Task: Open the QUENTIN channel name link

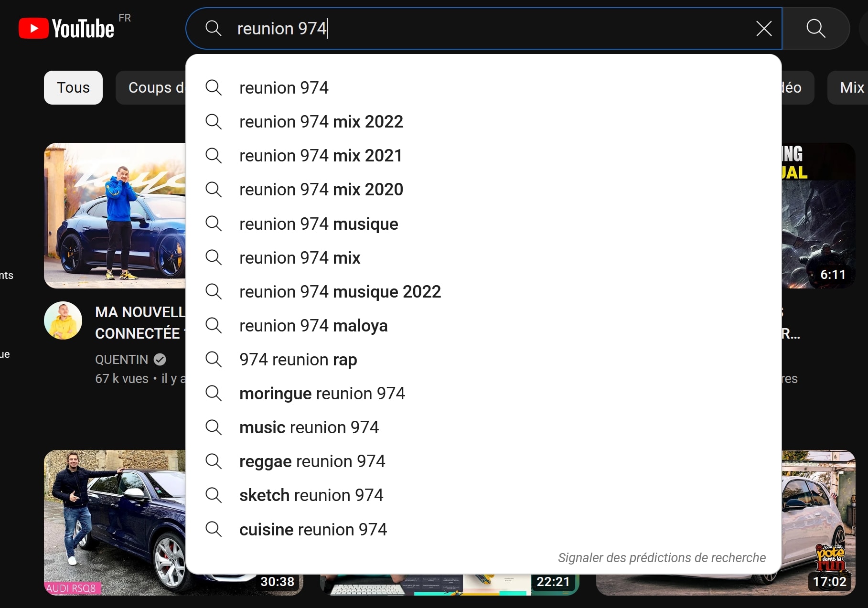Action: click(x=122, y=360)
